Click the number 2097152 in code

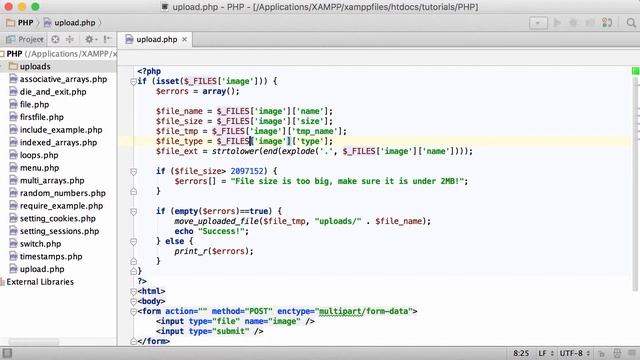tap(247, 171)
